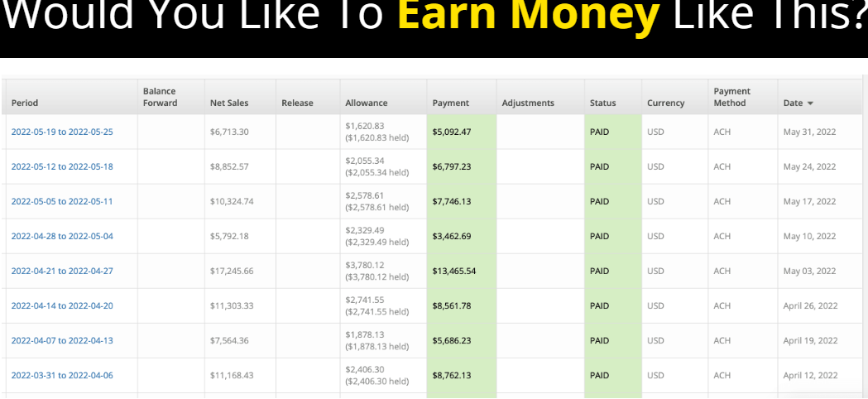The width and height of the screenshot is (868, 399).
Task: Open period 2022-03-31 to 2022-04-06 link
Action: point(62,375)
